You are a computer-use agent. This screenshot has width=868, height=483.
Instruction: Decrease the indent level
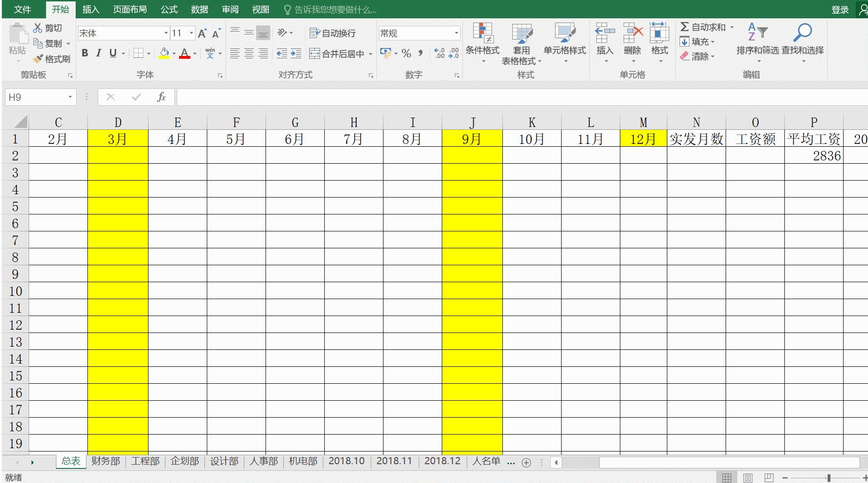[x=282, y=54]
